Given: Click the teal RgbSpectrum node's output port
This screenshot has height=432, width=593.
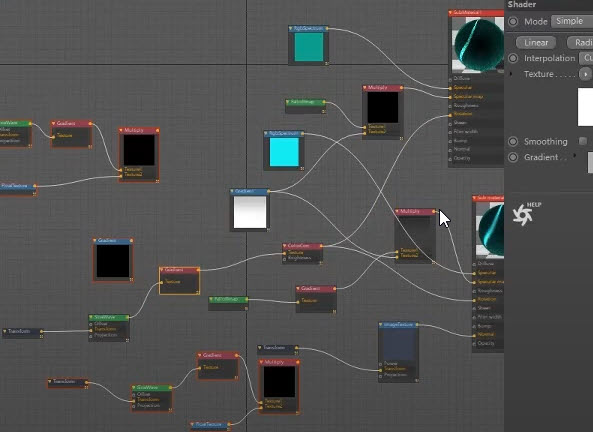Looking at the screenshot, I should coord(327,28).
